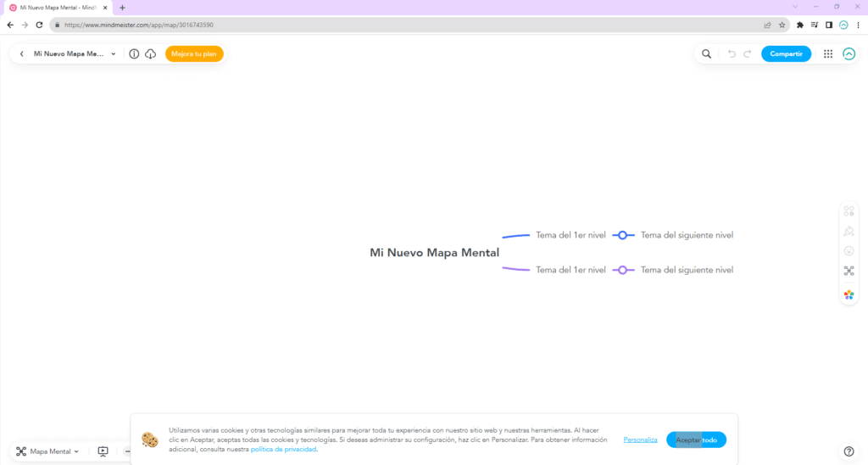
Task: Collapse the blue first-level topic node
Action: pos(623,235)
